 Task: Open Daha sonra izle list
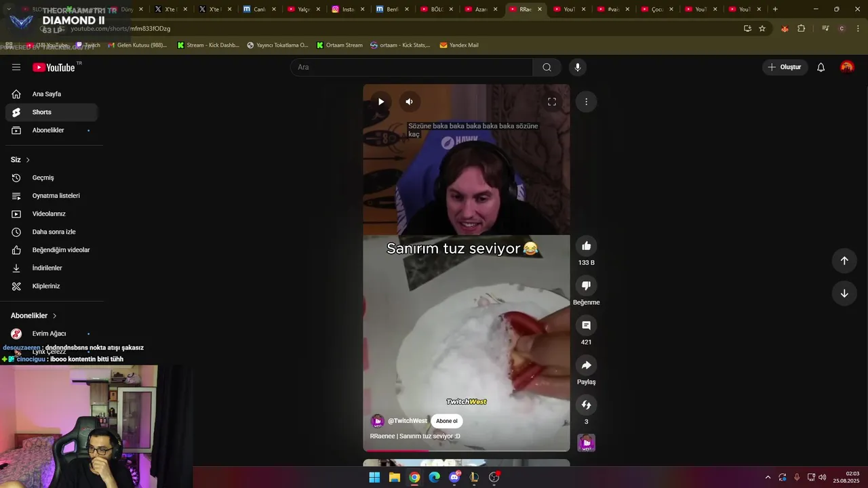click(x=52, y=232)
